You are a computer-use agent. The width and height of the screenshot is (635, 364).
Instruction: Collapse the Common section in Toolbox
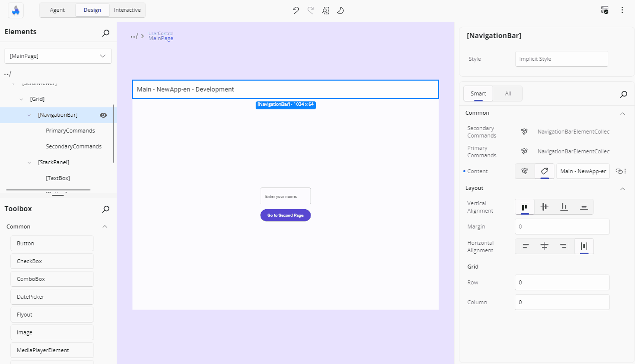(104, 226)
